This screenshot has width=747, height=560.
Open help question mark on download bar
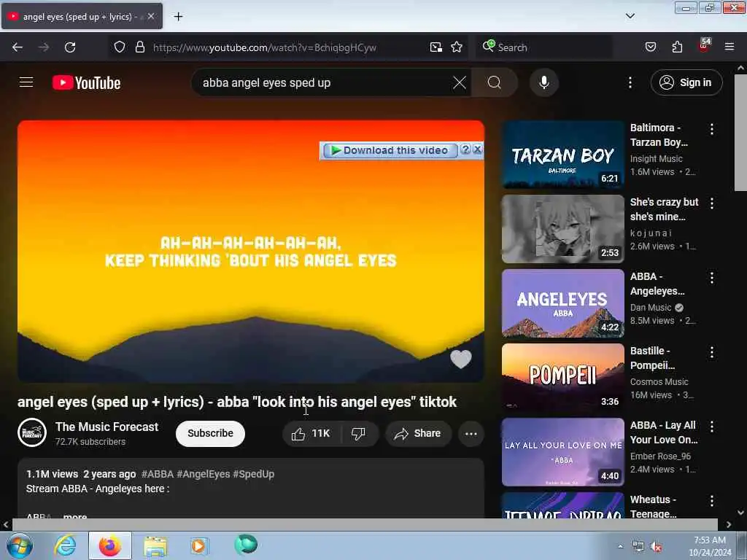465,149
